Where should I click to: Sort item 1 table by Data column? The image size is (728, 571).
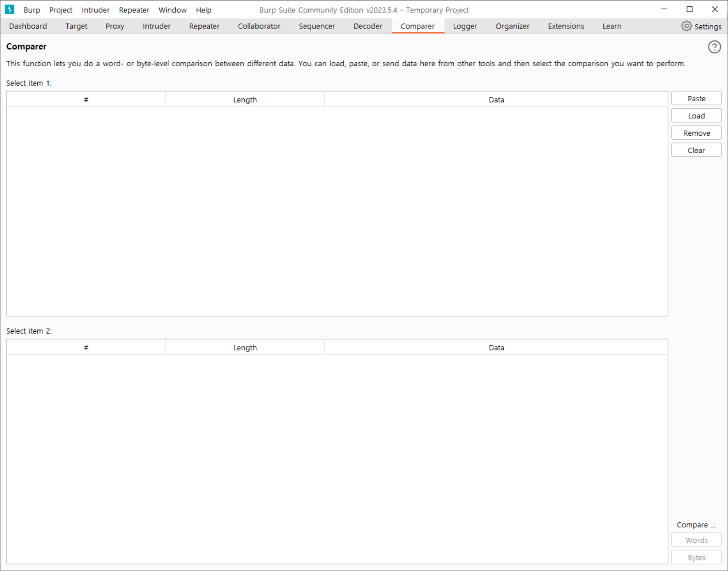496,99
